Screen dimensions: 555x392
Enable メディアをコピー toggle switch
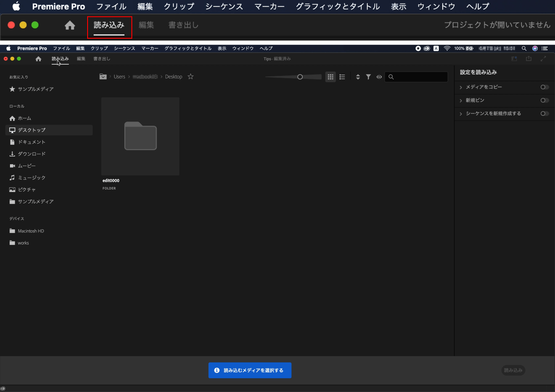coord(545,87)
